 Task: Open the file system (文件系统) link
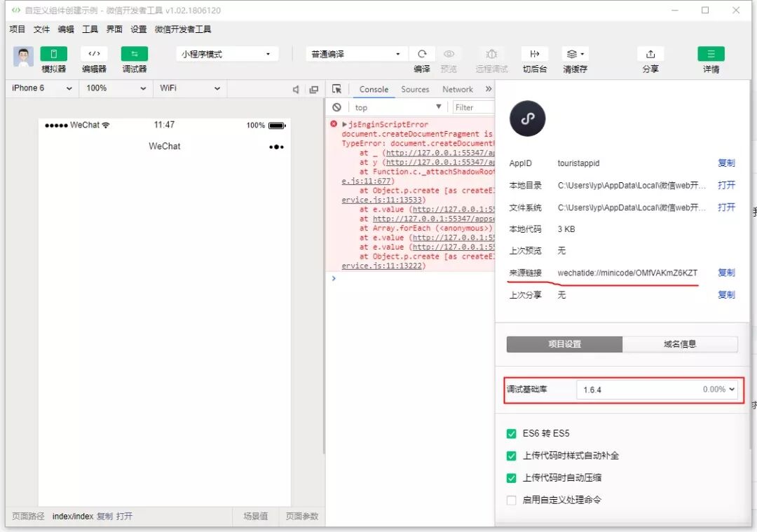pos(726,207)
